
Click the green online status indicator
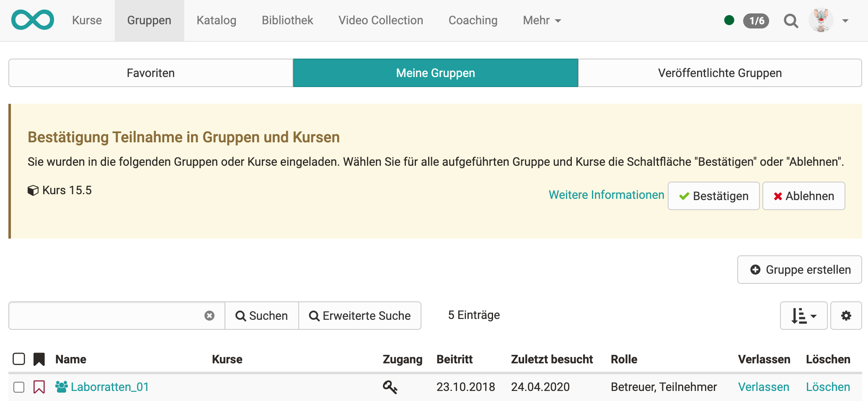coord(729,20)
